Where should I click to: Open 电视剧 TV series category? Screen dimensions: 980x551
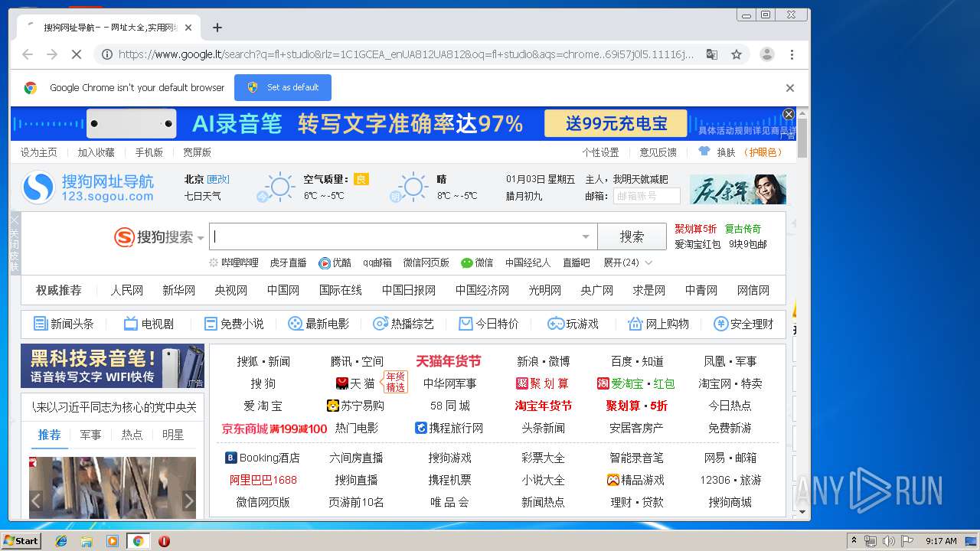149,324
